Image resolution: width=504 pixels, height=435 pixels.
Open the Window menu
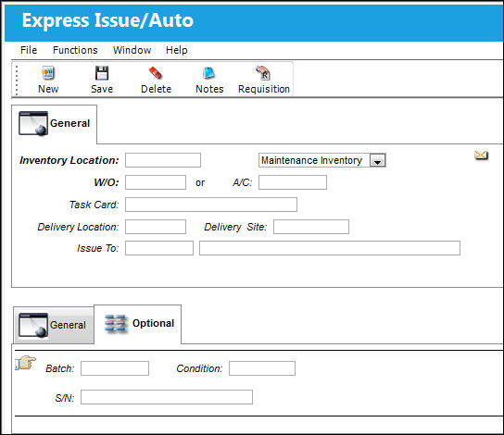[132, 50]
